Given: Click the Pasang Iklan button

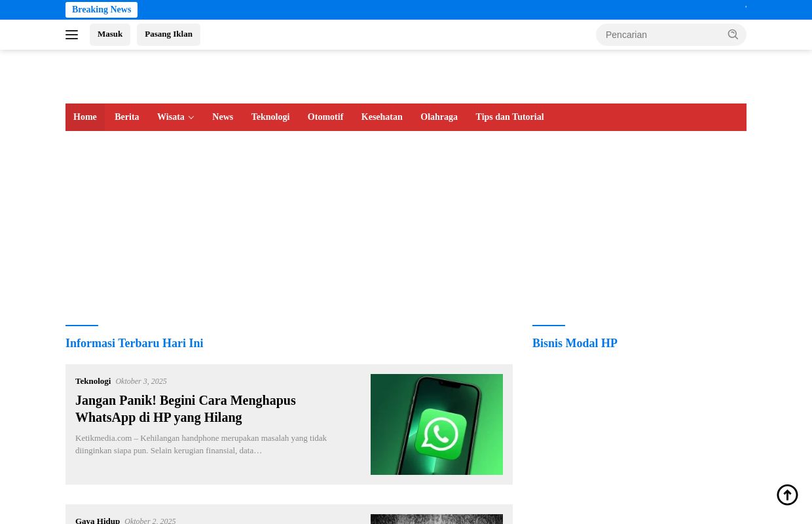Looking at the screenshot, I should click(168, 34).
